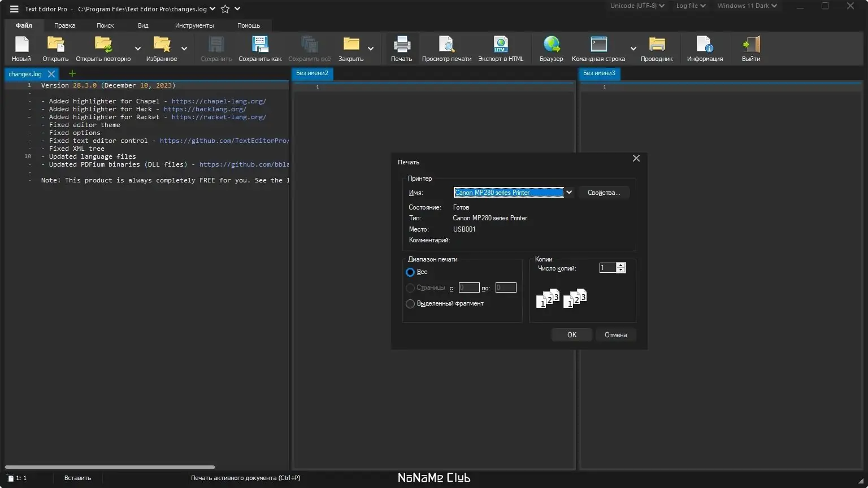Open a file with Открыть icon
The width and height of the screenshot is (868, 488).
pos(55,45)
